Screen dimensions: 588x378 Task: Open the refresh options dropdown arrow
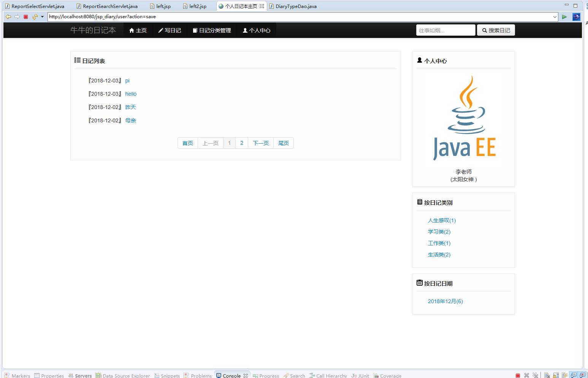[x=42, y=17]
